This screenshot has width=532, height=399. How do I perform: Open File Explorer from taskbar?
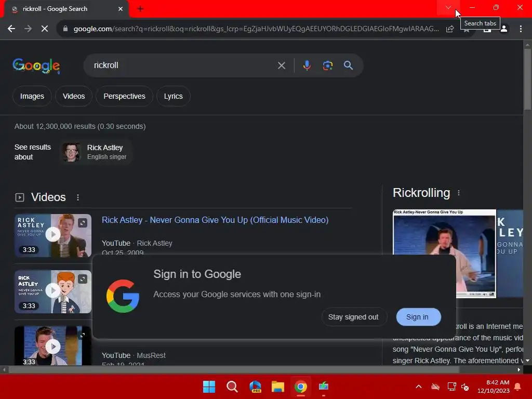pos(278,387)
